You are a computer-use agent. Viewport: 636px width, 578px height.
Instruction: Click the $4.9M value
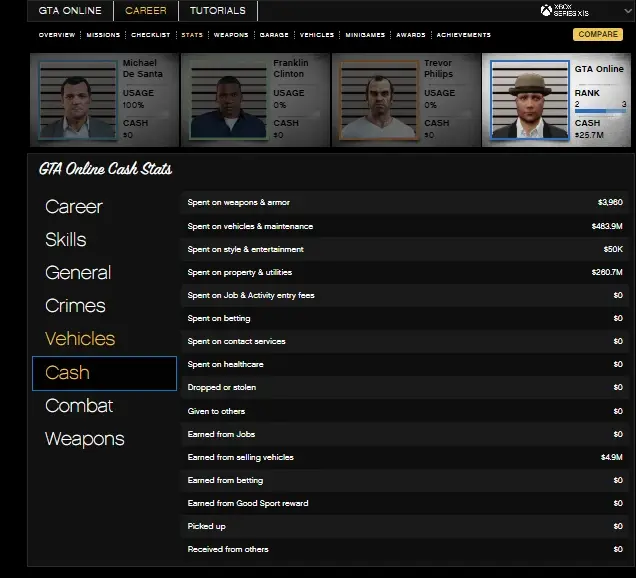click(612, 457)
